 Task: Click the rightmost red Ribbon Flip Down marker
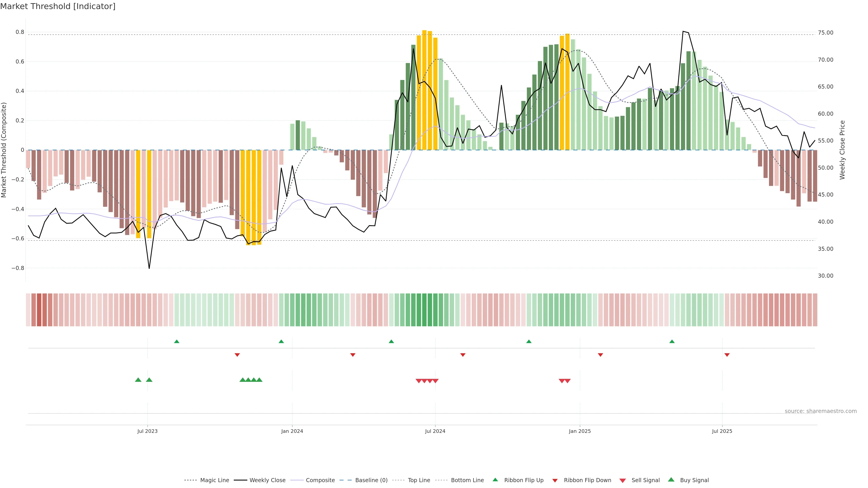click(727, 355)
